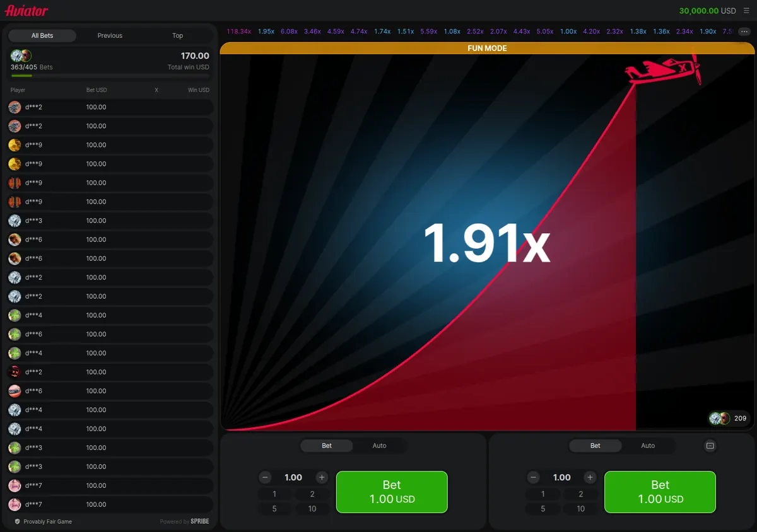Viewport: 757px width, 532px height.
Task: Click the 118.34x round result in history
Action: pyautogui.click(x=239, y=31)
